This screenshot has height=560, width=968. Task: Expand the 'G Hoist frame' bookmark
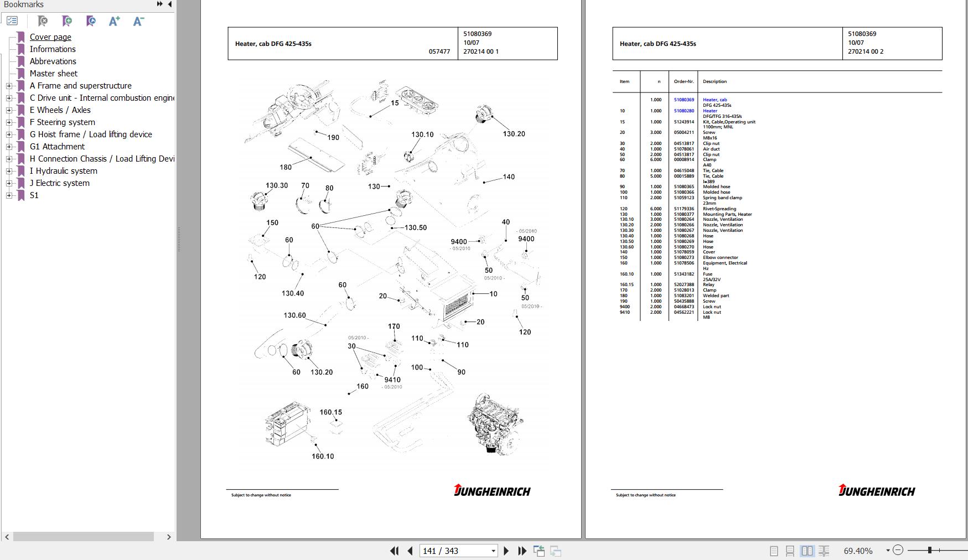click(x=9, y=134)
